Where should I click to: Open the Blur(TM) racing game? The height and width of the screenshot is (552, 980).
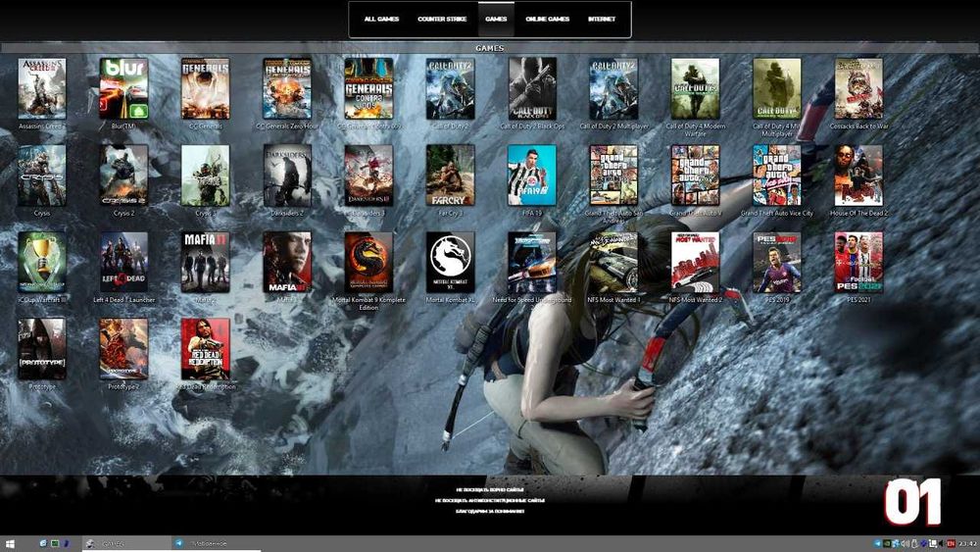[123, 89]
